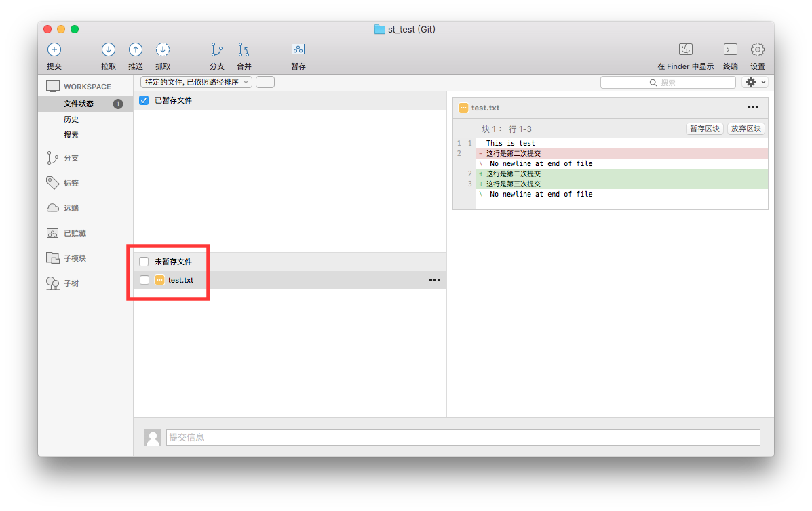Click the submodules (子模块) sidebar icon

53,258
